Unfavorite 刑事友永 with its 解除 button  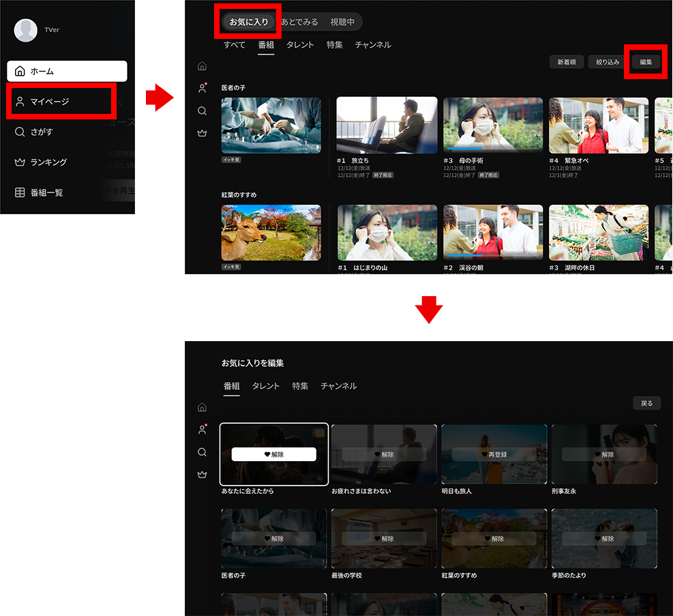click(x=604, y=454)
